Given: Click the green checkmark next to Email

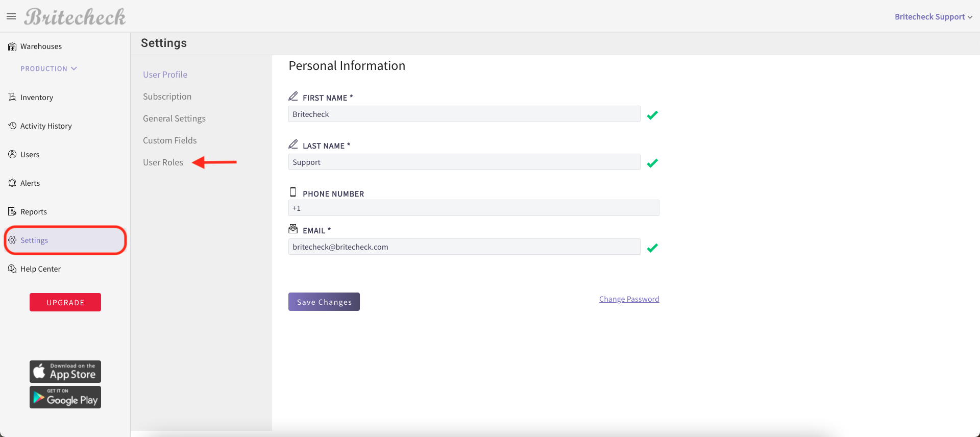Looking at the screenshot, I should point(652,248).
